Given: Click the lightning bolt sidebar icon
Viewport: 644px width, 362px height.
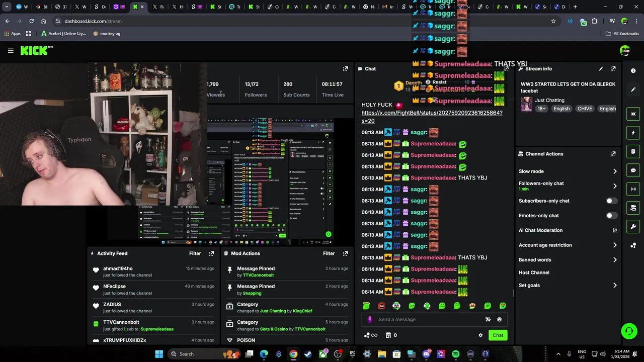Looking at the screenshot, I should click(633, 133).
